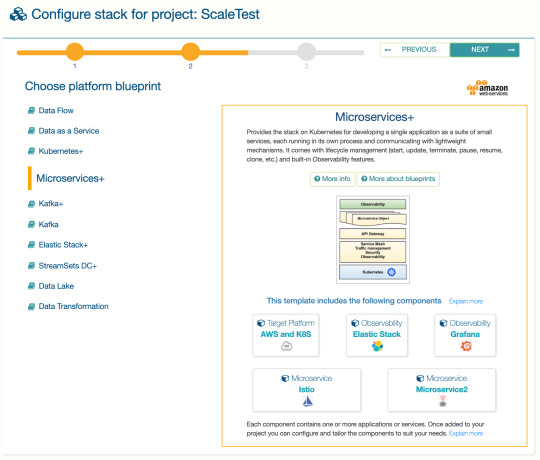This screenshot has height=460, width=540.
Task: Click the cube icon next to Target Platform
Action: point(261,323)
